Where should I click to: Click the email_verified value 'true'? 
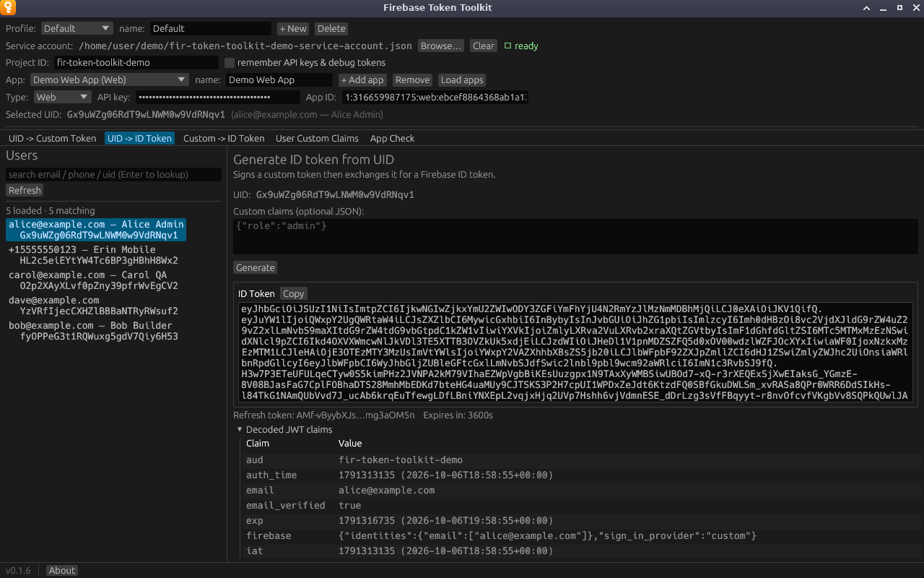(x=350, y=506)
